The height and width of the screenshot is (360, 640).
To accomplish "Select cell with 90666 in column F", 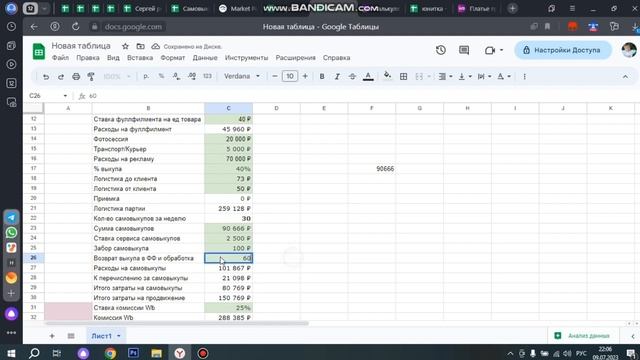I will pos(371,169).
